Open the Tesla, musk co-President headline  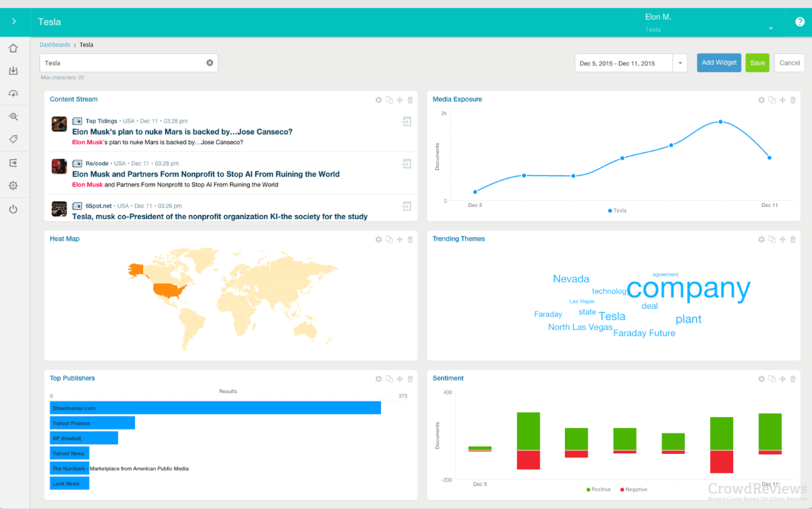(220, 217)
